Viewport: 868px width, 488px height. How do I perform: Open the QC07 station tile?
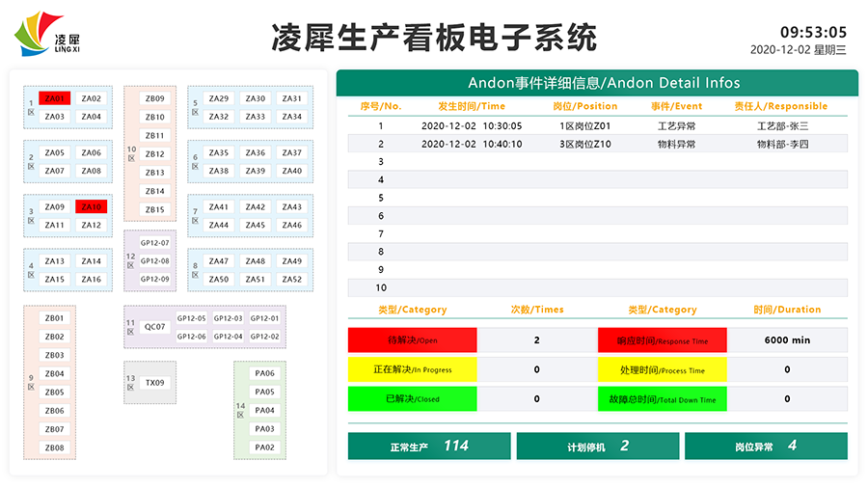(154, 327)
